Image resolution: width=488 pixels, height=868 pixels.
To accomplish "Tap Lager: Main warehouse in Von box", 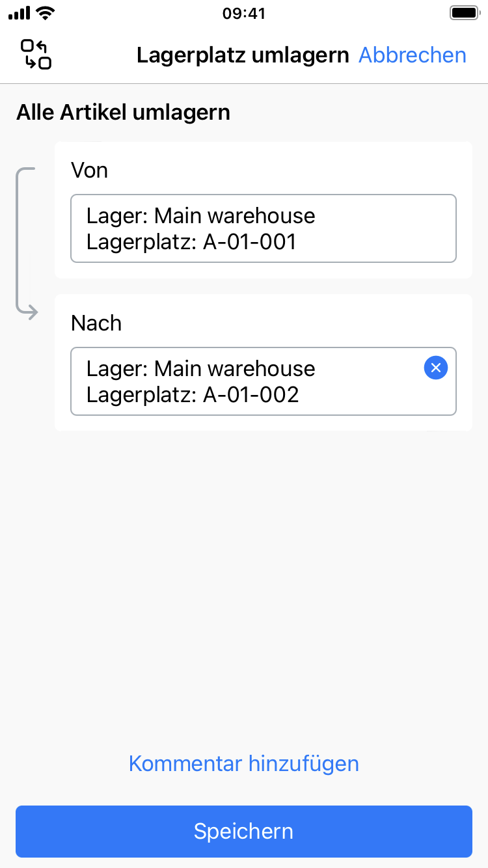I will coord(200,215).
